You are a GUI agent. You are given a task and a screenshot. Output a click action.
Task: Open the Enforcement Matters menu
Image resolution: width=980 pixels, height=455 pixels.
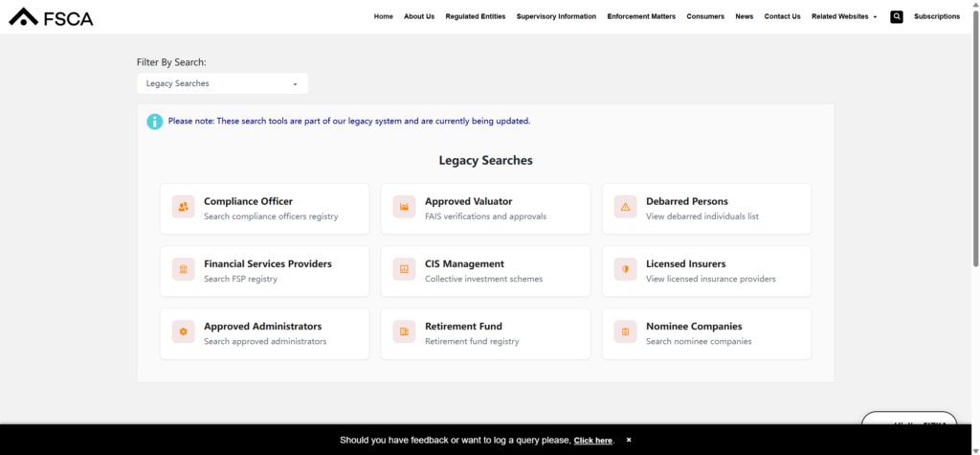[640, 16]
